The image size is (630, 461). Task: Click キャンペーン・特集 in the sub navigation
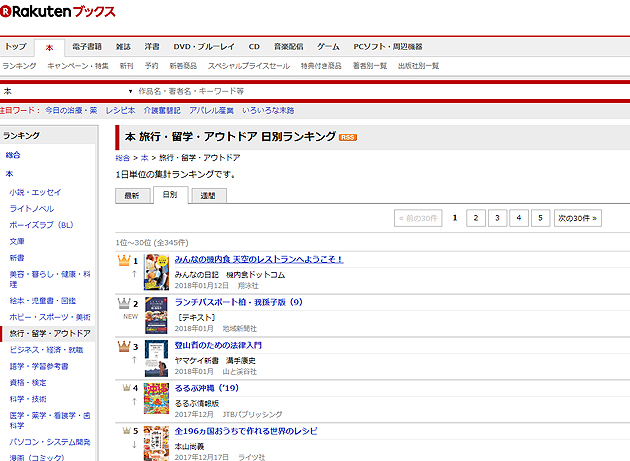coord(78,66)
